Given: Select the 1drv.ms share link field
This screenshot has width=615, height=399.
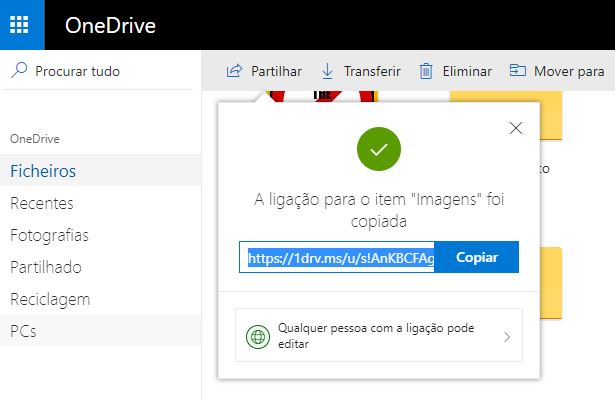Looking at the screenshot, I should coord(337,257).
